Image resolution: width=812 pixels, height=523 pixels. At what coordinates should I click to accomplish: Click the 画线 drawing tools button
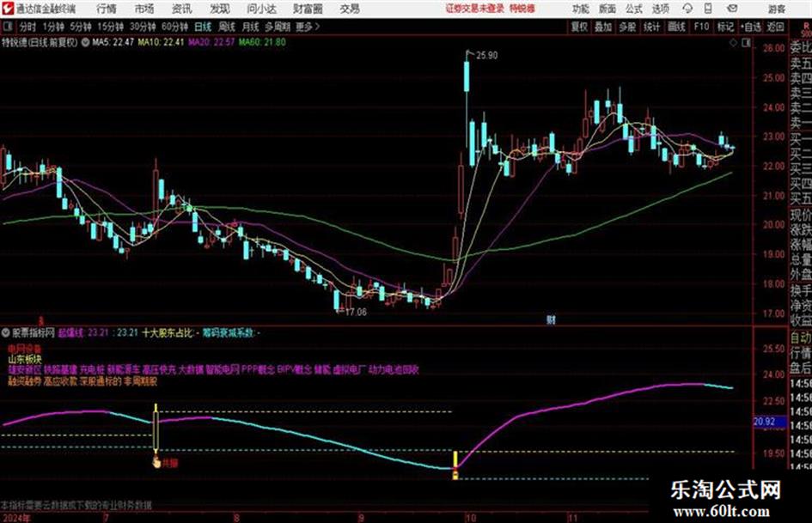676,27
